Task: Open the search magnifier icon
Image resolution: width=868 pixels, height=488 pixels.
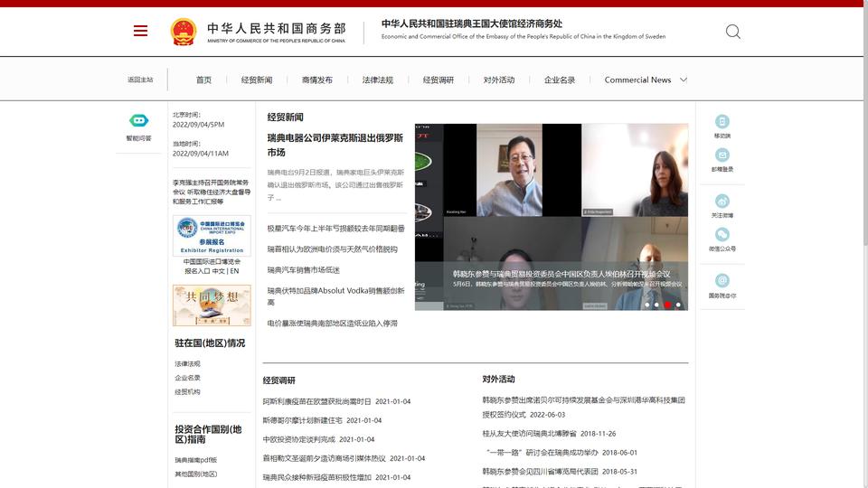Action: (x=733, y=32)
